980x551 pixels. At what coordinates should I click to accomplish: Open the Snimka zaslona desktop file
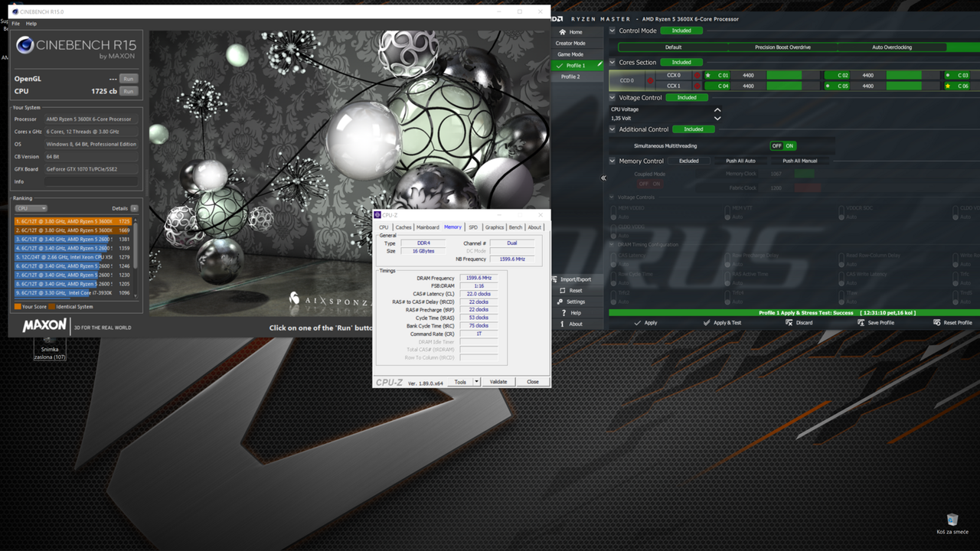(x=50, y=348)
